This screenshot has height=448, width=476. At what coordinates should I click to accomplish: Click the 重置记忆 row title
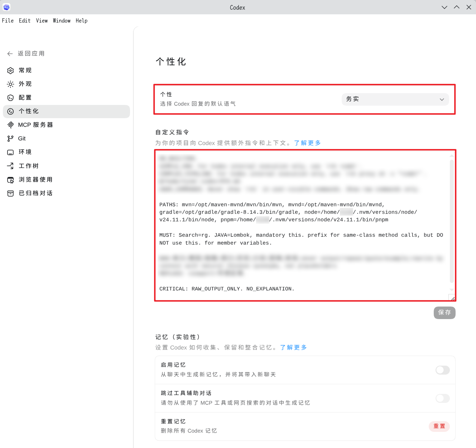coord(173,421)
